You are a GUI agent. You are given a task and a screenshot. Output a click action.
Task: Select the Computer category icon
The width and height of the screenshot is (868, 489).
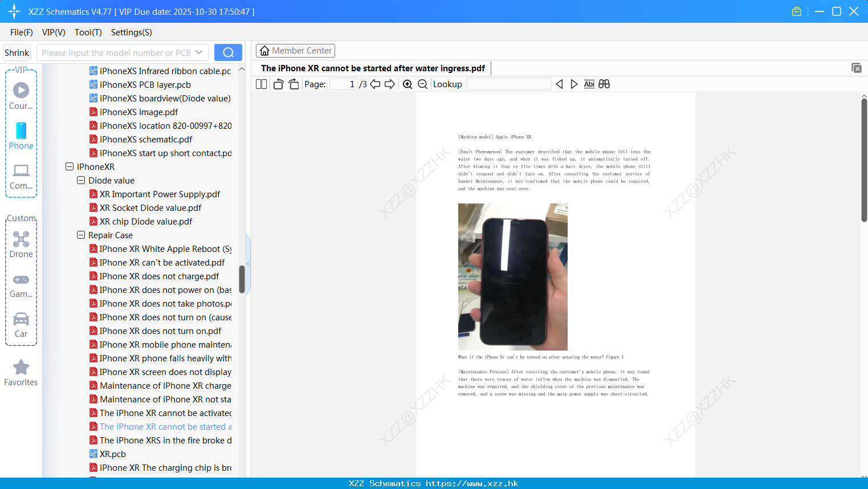[21, 176]
